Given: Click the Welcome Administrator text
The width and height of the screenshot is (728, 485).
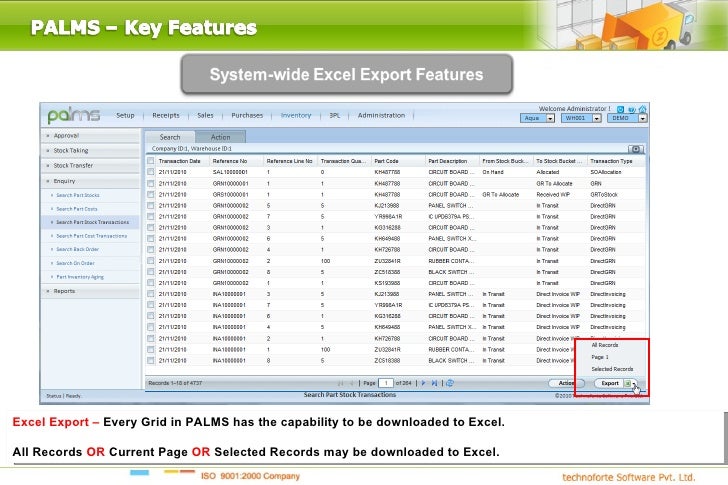Looking at the screenshot, I should [x=574, y=109].
